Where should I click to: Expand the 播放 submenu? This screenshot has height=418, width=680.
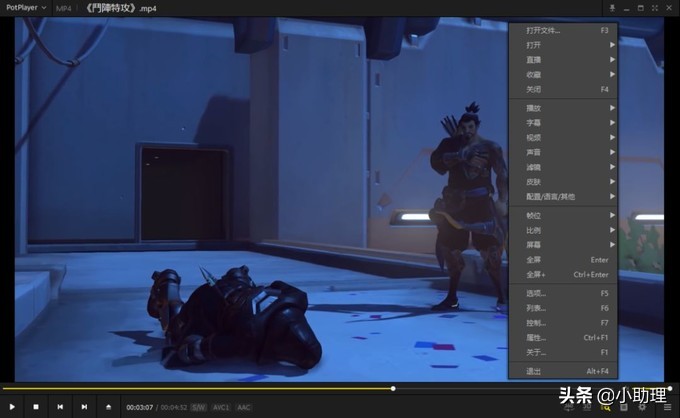[563, 108]
